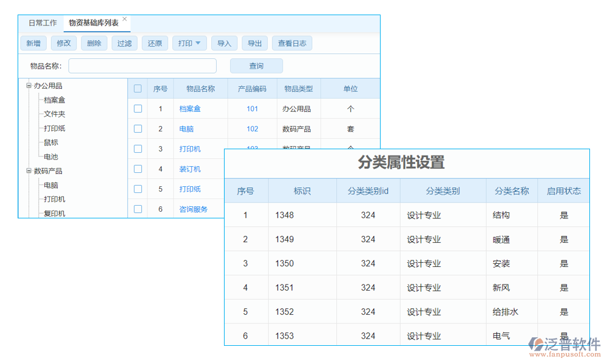Check the checkbox for row 2 电脑
Image resolution: width=607 pixels, height=364 pixels.
(138, 128)
